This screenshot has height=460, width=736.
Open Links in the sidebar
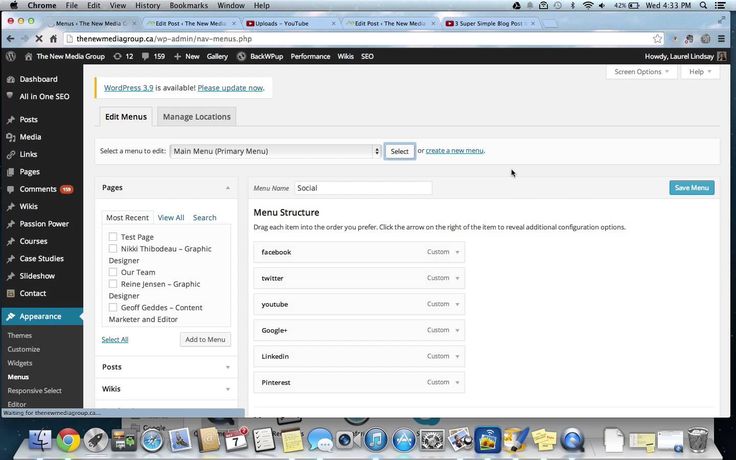[x=28, y=154]
